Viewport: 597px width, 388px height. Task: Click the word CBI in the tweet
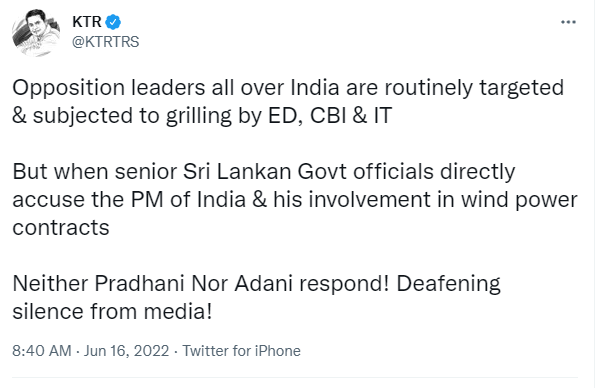328,115
